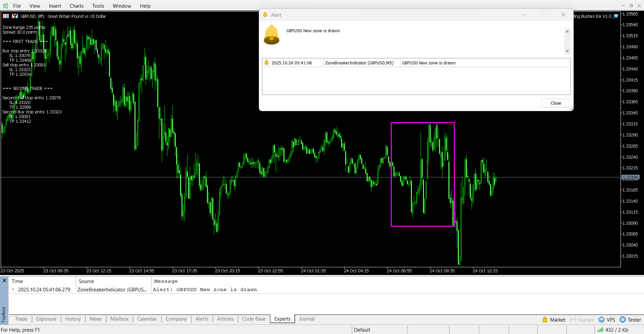Screen dimensions: 644x334
Task: Open the Market shopping bag icon
Action: click(x=545, y=320)
